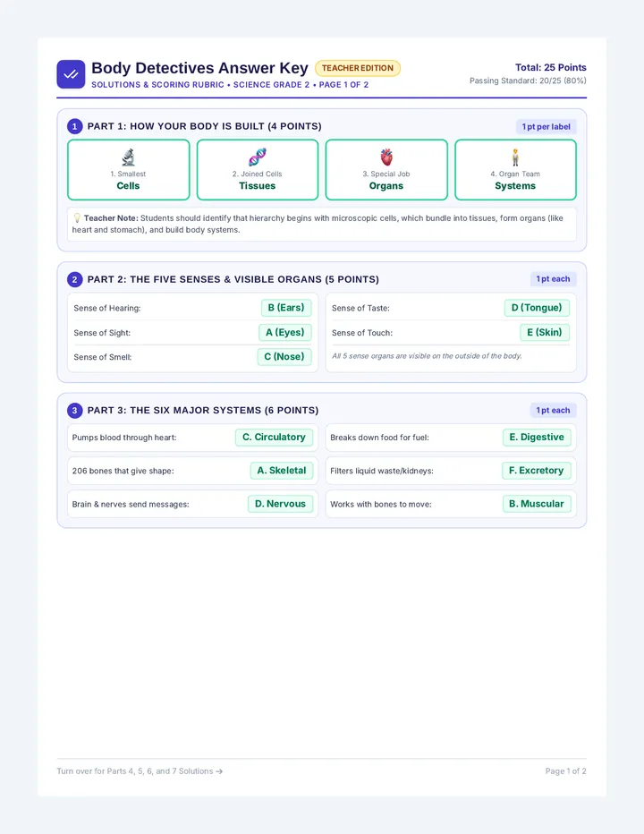Screen dimensions: 644x834
Task: Click the microscope icon above Cells
Action: pyautogui.click(x=128, y=157)
